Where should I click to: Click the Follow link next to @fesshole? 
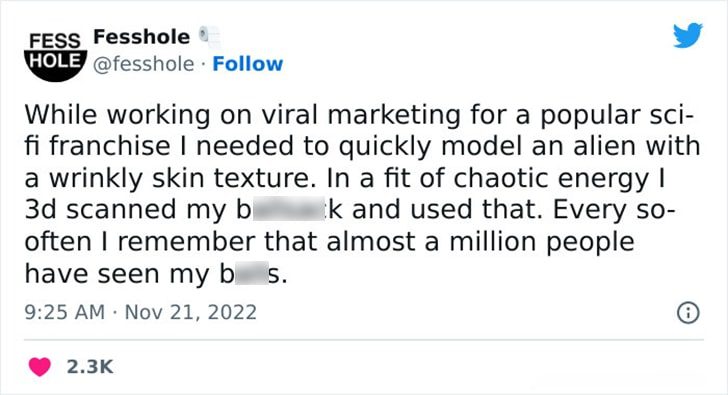click(247, 64)
